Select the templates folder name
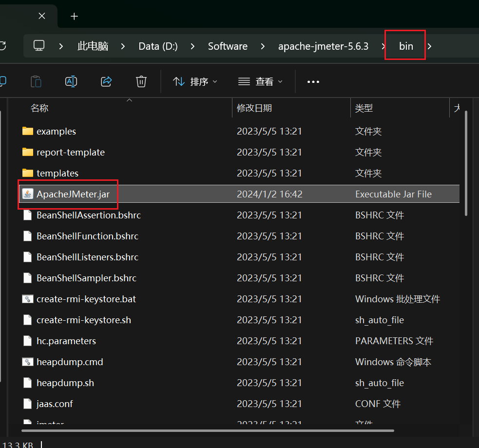Screen dimensions: 479x448 pyautogui.click(x=57, y=173)
